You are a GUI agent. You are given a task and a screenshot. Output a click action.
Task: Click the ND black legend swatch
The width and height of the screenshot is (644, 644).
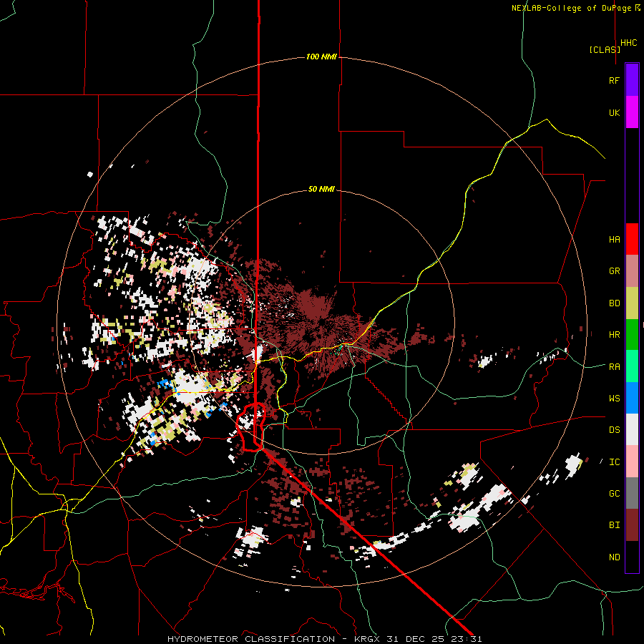click(632, 557)
